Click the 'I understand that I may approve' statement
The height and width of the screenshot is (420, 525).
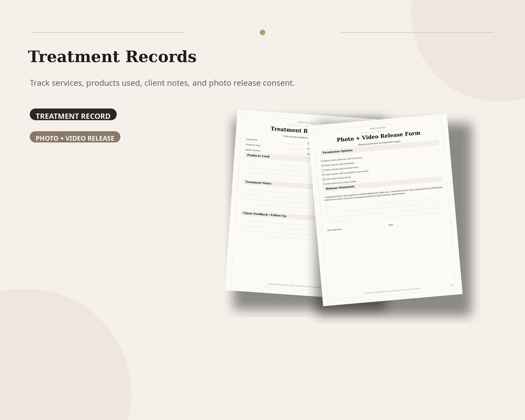point(383,194)
